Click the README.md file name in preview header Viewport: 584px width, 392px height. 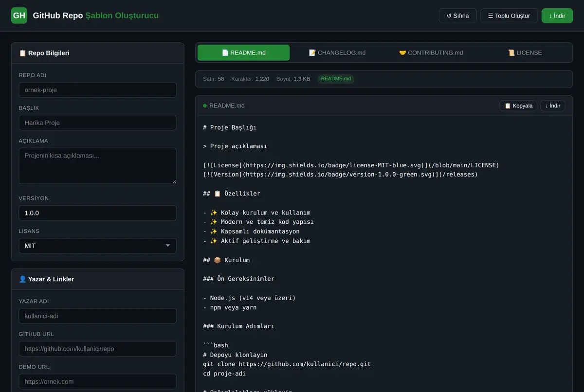[x=227, y=106]
